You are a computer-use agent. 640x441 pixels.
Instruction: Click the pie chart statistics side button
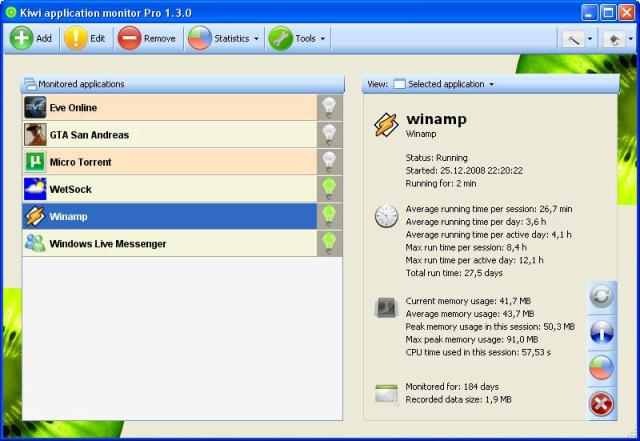click(x=601, y=367)
